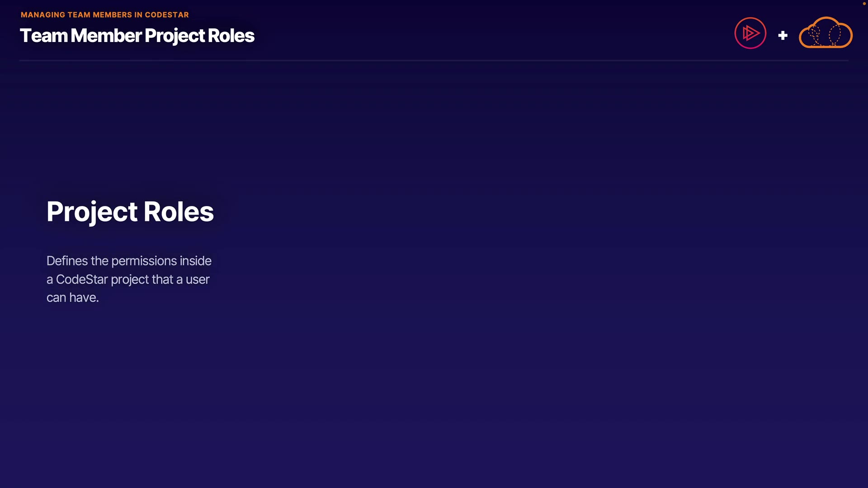Click the 'Team Member Project Roles' slide title
This screenshot has width=868, height=488.
137,36
